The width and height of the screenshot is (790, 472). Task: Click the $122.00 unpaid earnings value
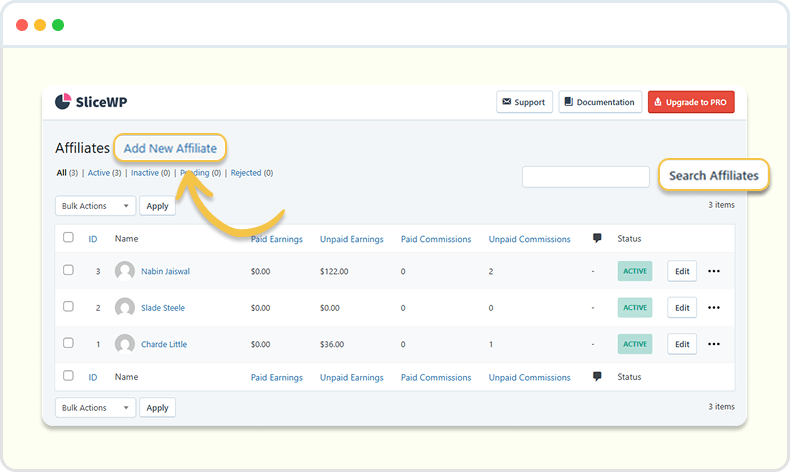click(x=334, y=271)
